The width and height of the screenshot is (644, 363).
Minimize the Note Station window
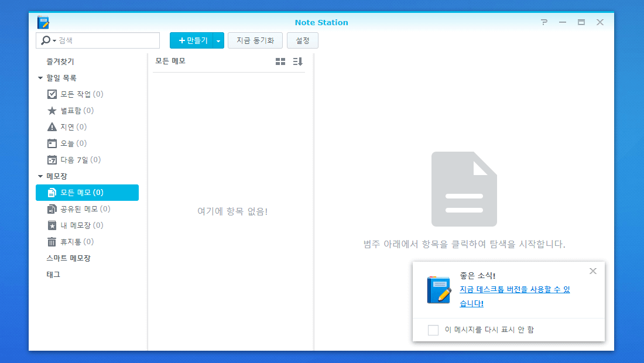pyautogui.click(x=562, y=22)
